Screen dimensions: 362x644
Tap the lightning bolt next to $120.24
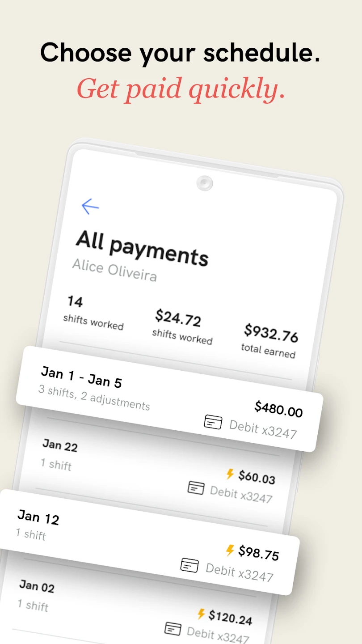(x=202, y=614)
